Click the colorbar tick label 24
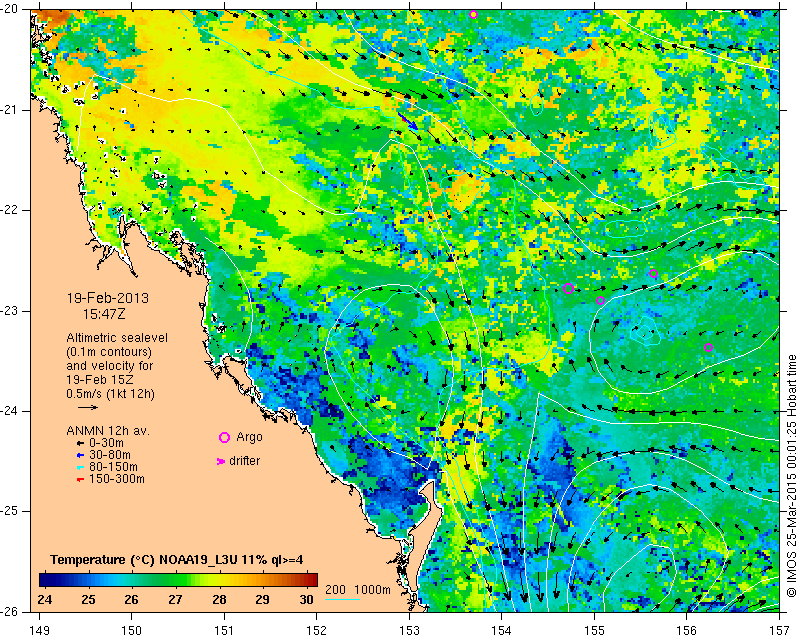This screenshot has width=800, height=640. pyautogui.click(x=45, y=599)
